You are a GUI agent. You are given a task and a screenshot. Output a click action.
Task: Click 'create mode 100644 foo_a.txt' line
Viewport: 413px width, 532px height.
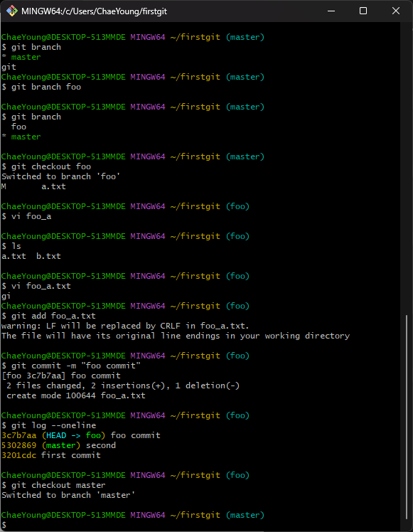pos(76,395)
